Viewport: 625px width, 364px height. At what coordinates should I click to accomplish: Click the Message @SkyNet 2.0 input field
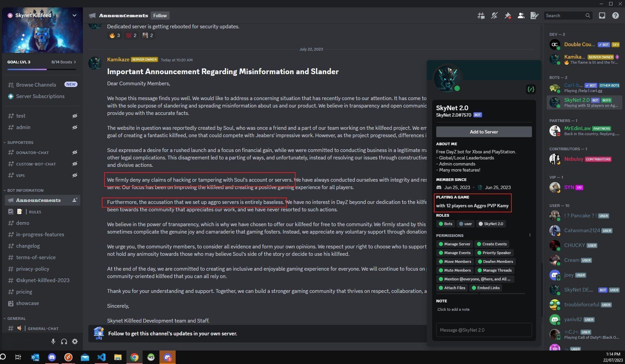(484, 330)
